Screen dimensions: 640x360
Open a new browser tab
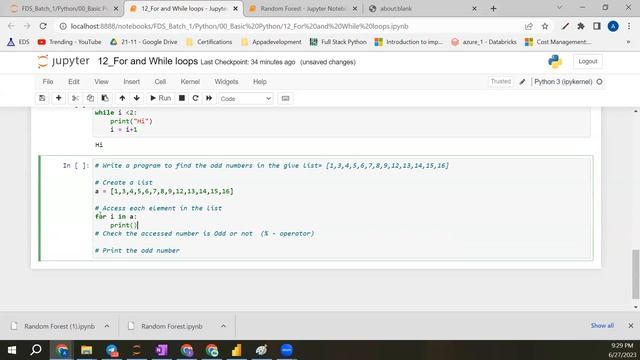pyautogui.click(x=493, y=9)
